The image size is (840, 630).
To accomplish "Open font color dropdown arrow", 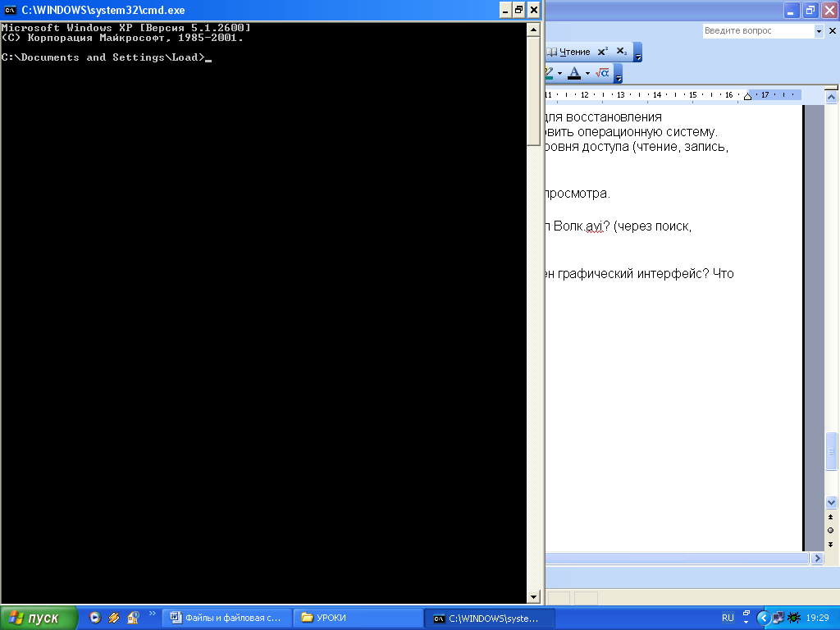I will 587,73.
